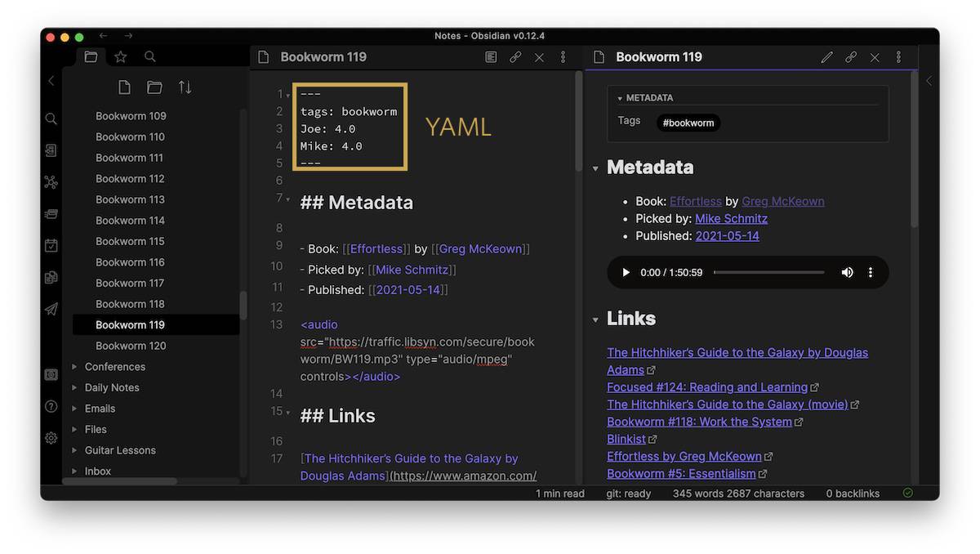Toggle reading view with the pencil icon

[826, 57]
